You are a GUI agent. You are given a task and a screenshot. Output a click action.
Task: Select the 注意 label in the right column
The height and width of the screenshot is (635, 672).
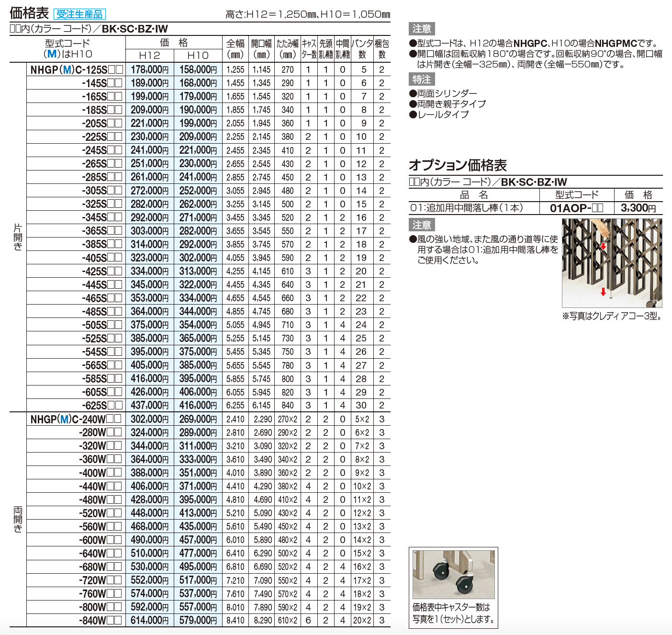pos(421,28)
